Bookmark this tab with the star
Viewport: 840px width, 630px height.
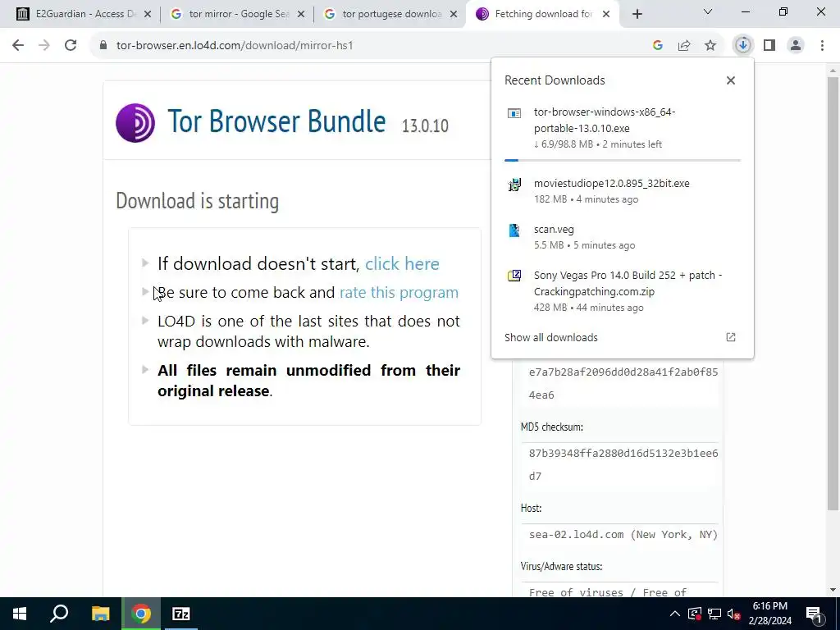click(710, 46)
